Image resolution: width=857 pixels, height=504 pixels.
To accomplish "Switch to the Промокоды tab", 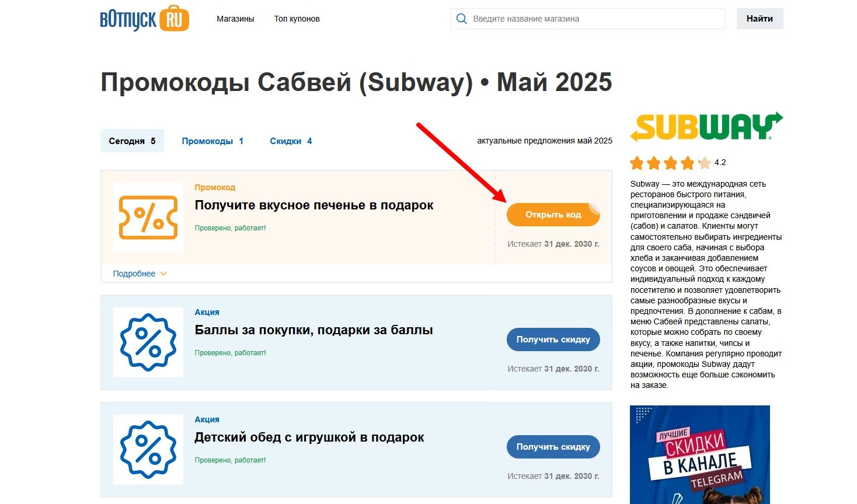I will click(x=212, y=141).
